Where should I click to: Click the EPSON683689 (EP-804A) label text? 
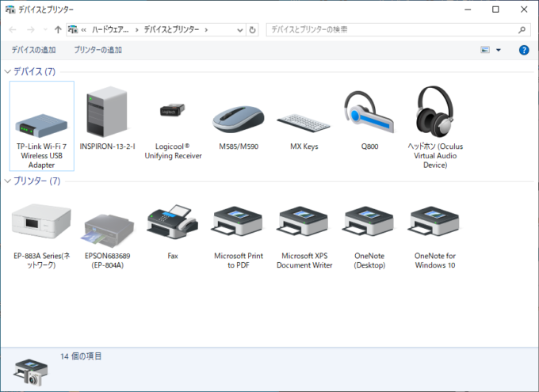pos(108,261)
